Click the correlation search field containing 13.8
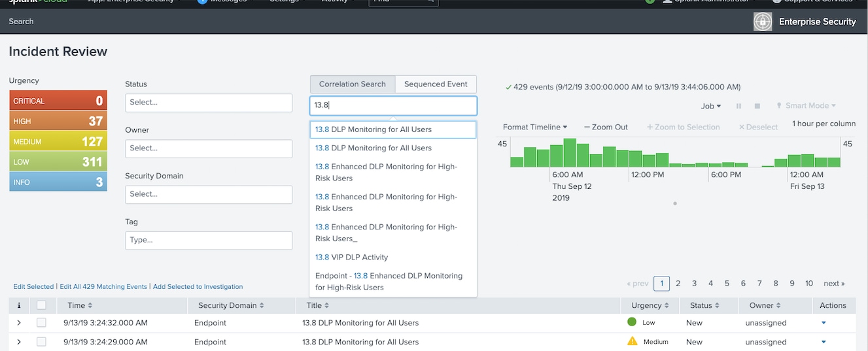Screen dimensions: 868x351 [x=393, y=105]
